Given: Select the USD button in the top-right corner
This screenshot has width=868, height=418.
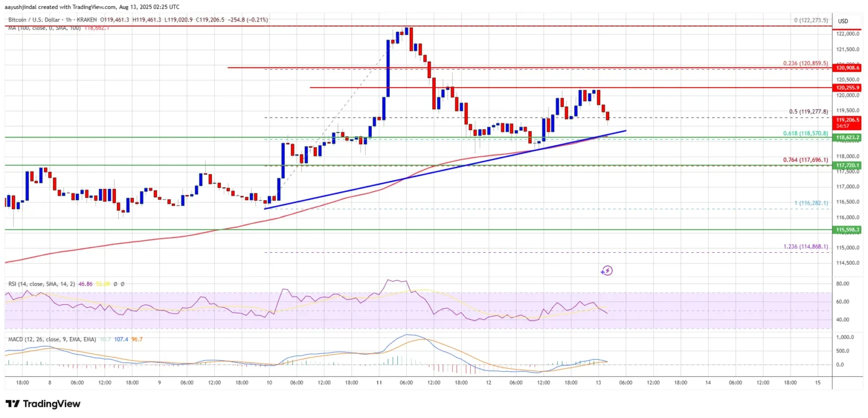Looking at the screenshot, I should point(844,20).
